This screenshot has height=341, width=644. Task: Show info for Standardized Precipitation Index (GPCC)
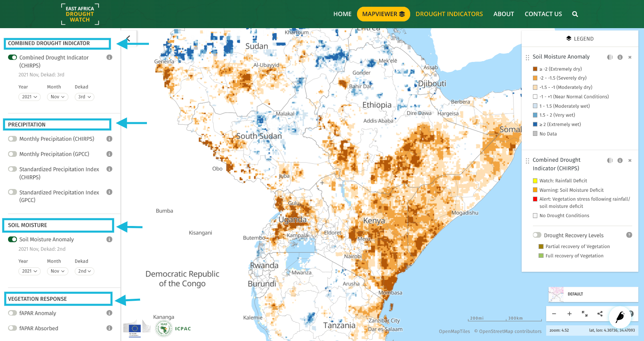[109, 192]
